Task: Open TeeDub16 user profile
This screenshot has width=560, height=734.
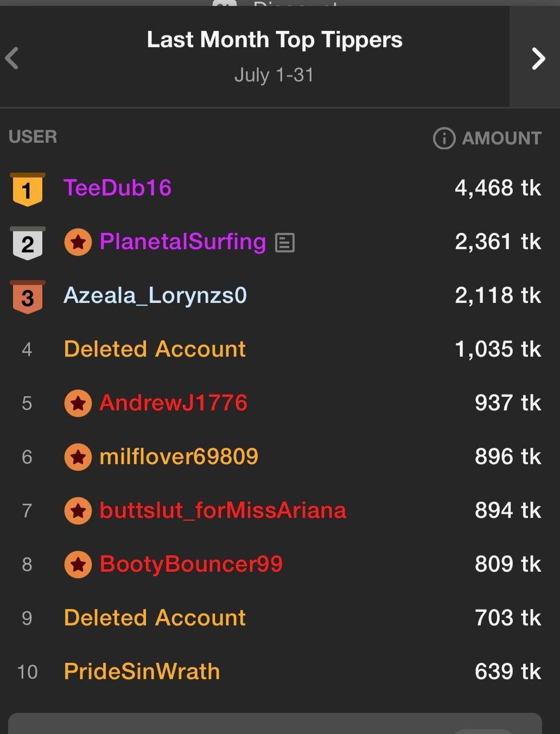Action: (x=118, y=188)
